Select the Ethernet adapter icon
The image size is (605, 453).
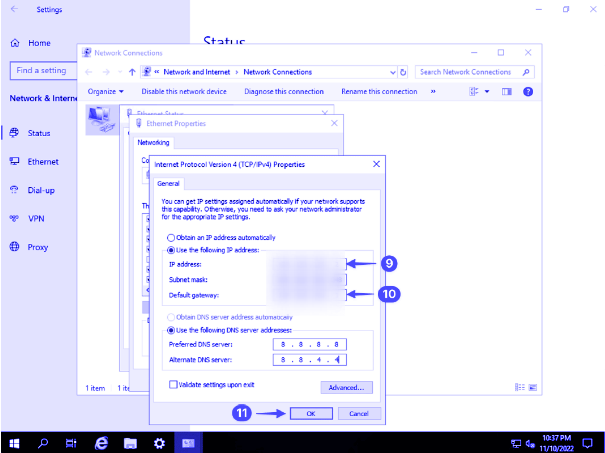tap(102, 120)
